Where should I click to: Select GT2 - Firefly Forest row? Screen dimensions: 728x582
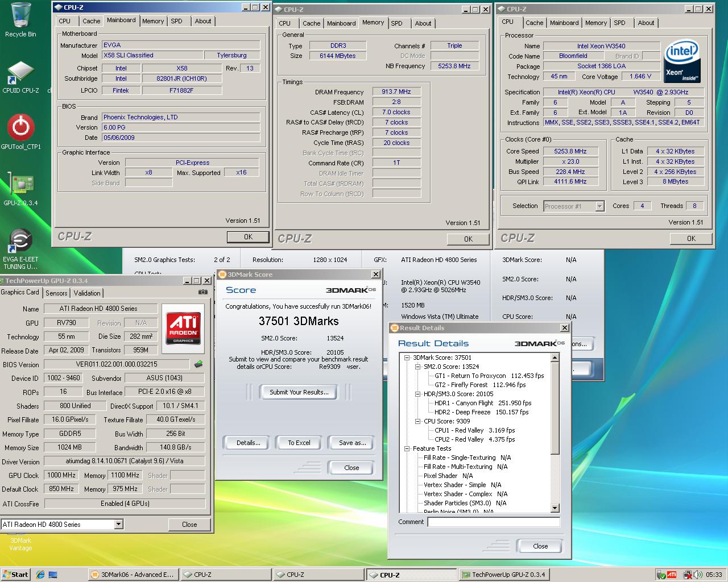click(x=480, y=385)
